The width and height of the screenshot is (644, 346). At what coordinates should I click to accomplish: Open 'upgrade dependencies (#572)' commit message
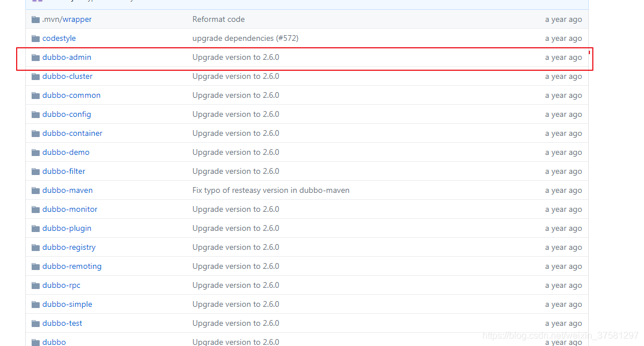click(245, 38)
